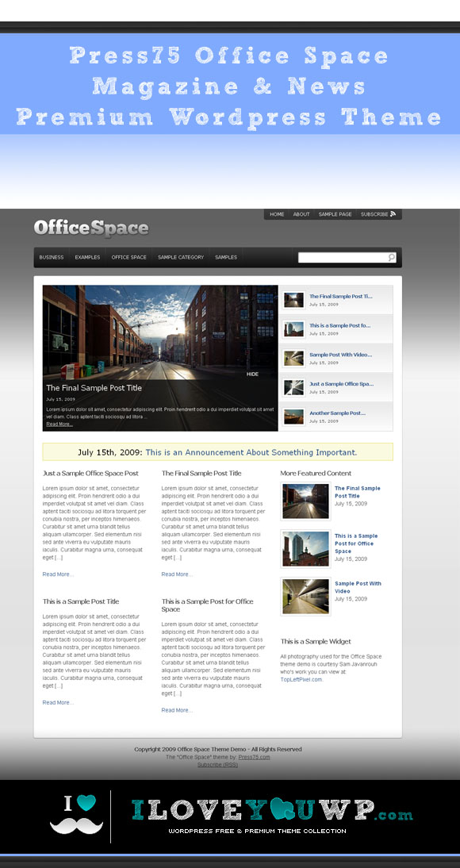
Task: Follow Read More link in featured slider
Action: [x=59, y=424]
